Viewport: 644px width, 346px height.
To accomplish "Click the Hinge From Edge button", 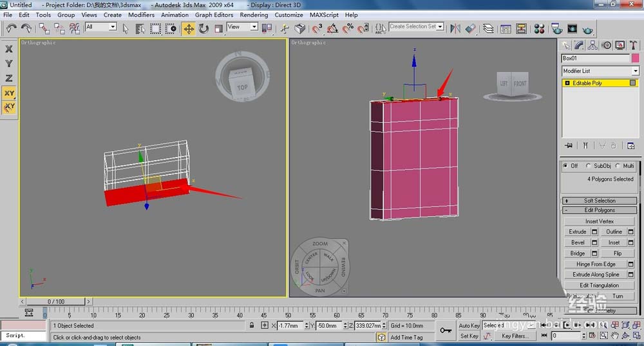I will point(596,264).
